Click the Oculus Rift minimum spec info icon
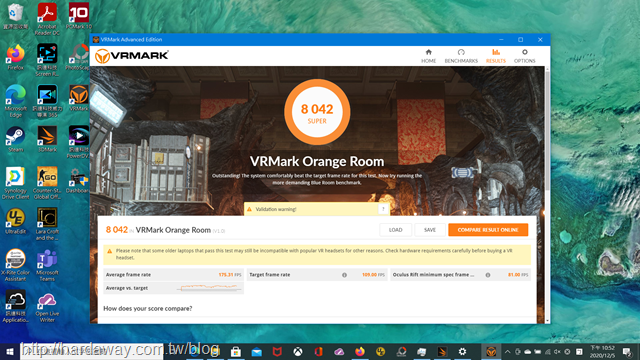Image resolution: width=640 pixels, height=360 pixels. point(488,275)
